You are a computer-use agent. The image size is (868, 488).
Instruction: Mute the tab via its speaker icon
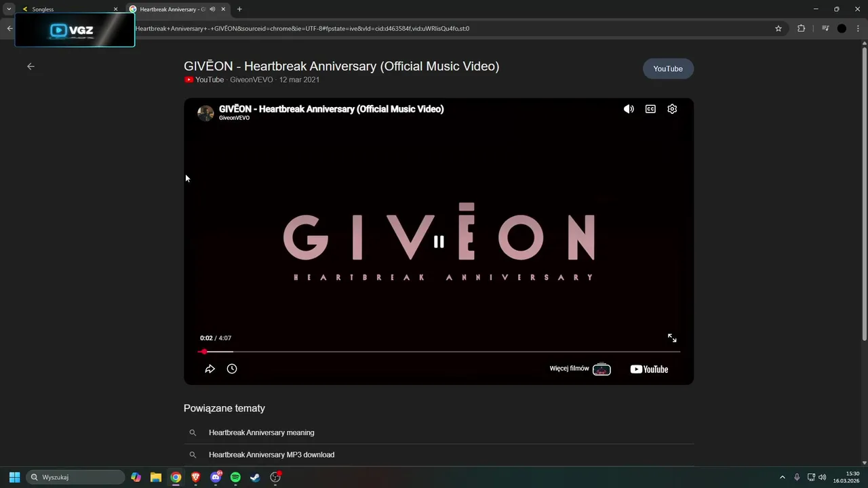click(212, 9)
